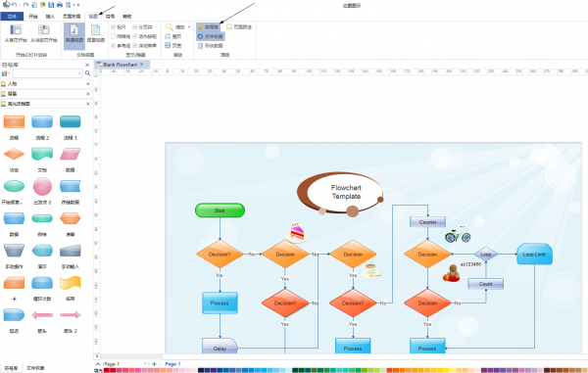Open the Page-1 page selector dropdown
The image size is (588, 373).
(145, 363)
